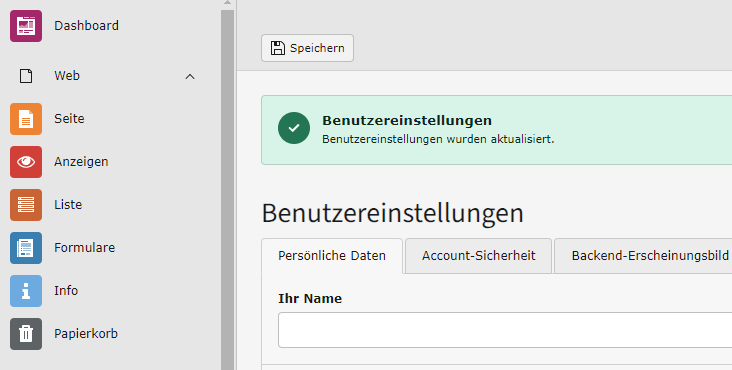Select the Seite menu label

[x=69, y=119]
